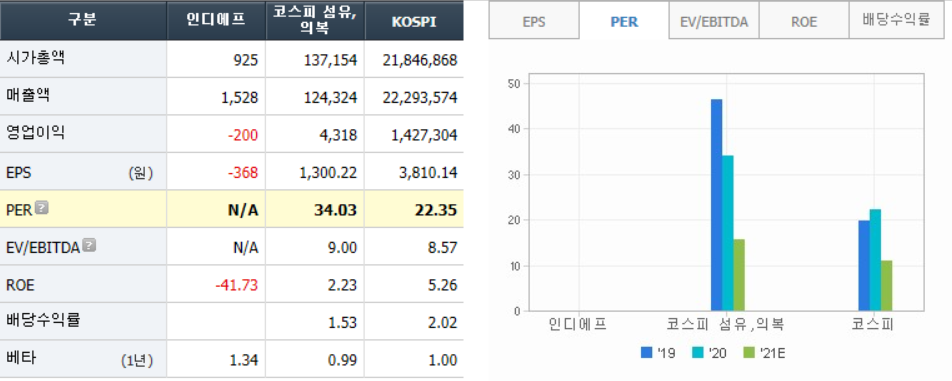
Task: Click the red ROE value -41.73
Action: pos(238,285)
